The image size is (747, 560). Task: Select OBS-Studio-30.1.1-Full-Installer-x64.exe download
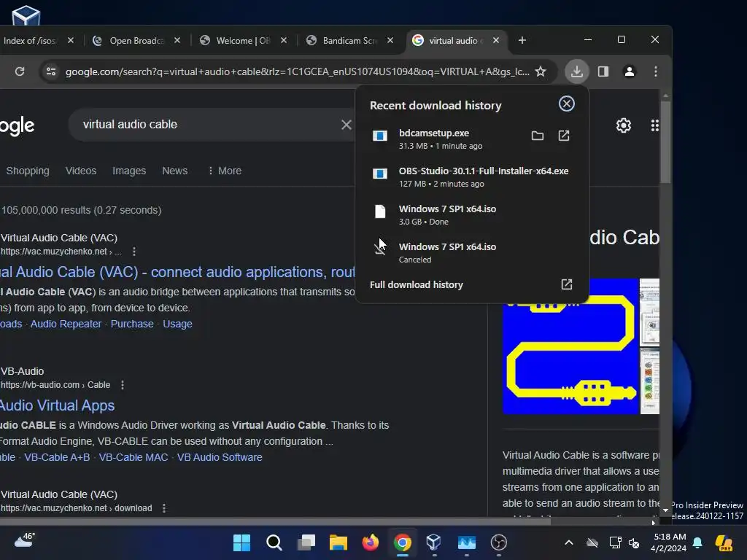coord(472,177)
